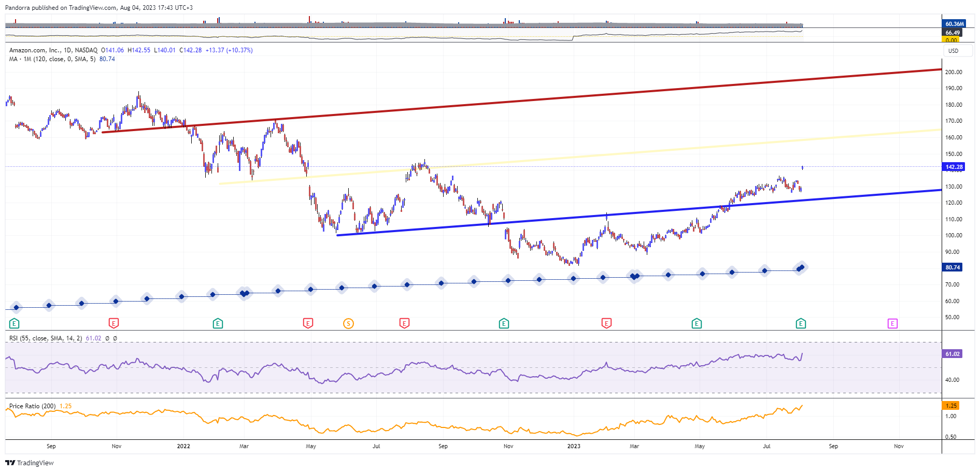Image resolution: width=980 pixels, height=472 pixels.
Task: Open the green earnings marker in Feb 2022
Action: coord(218,324)
